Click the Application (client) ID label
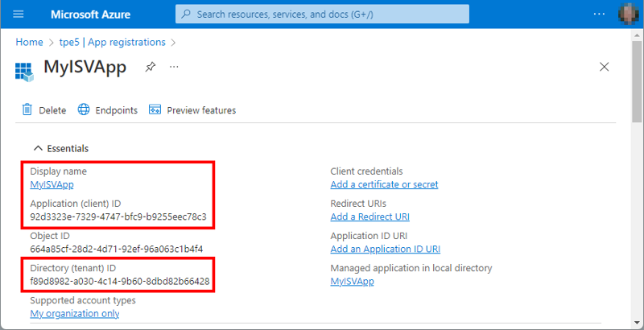The image size is (644, 330). coord(76,204)
